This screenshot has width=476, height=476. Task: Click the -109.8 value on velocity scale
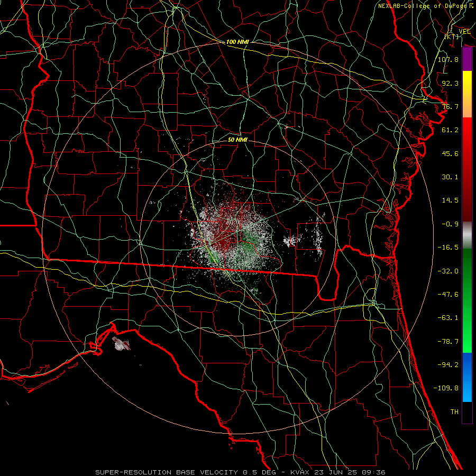(x=446, y=388)
